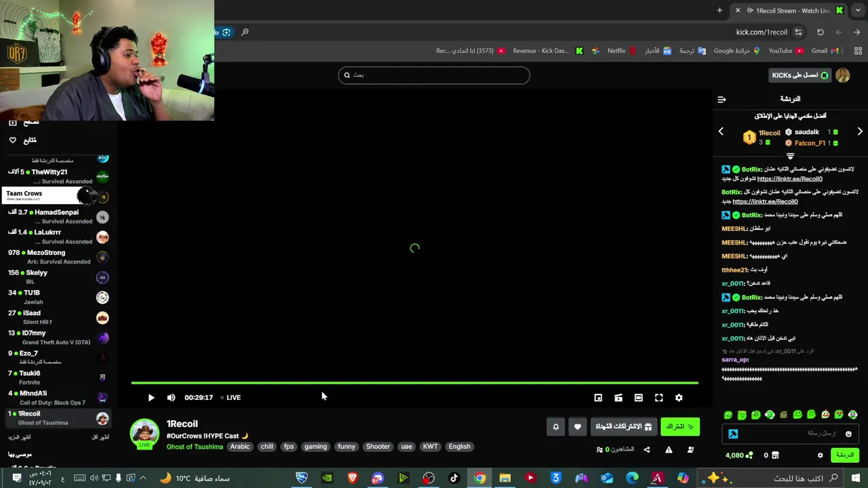Click Get KICKs button
The height and width of the screenshot is (488, 868).
click(x=800, y=75)
